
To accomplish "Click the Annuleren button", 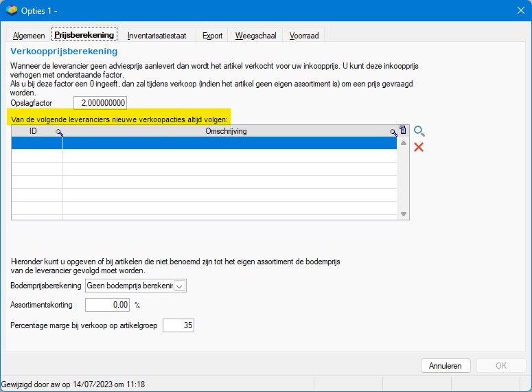I will click(446, 365).
